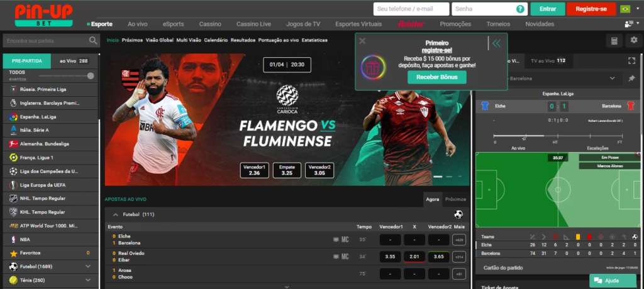Click the Espanha LaLiga logo icon
Image resolution: width=644 pixels, height=289 pixels.
(13, 117)
